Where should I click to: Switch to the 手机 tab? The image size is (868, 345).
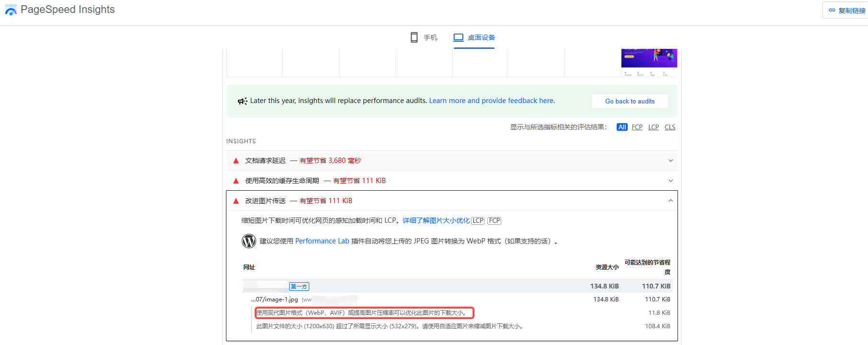424,37
